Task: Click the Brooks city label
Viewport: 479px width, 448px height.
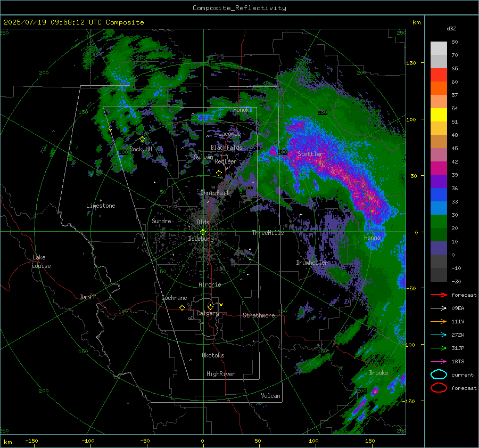Action: (378, 373)
